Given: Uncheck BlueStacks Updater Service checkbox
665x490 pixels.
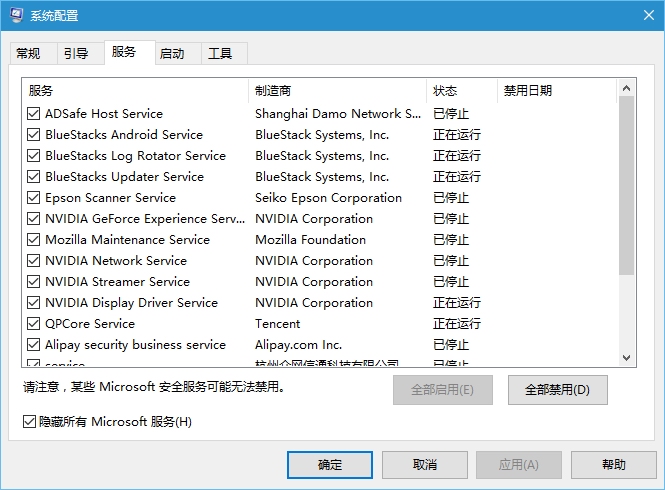Looking at the screenshot, I should click(x=34, y=176).
